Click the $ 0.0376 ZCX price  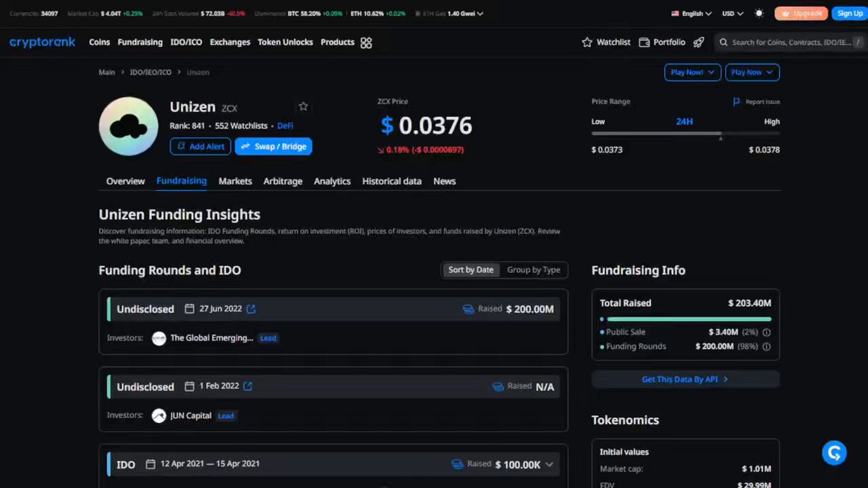click(x=427, y=126)
